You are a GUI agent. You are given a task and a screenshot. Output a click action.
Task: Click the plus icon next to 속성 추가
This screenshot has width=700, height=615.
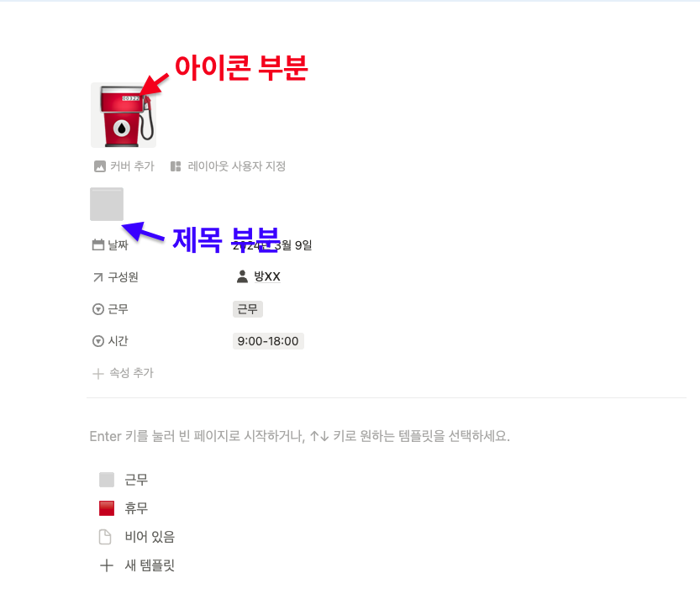click(97, 373)
